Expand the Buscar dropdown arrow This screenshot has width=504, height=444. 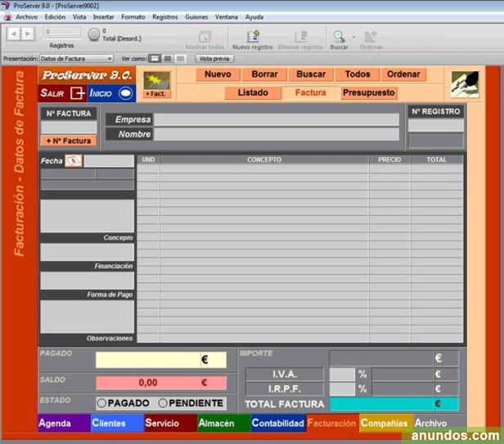(x=353, y=37)
